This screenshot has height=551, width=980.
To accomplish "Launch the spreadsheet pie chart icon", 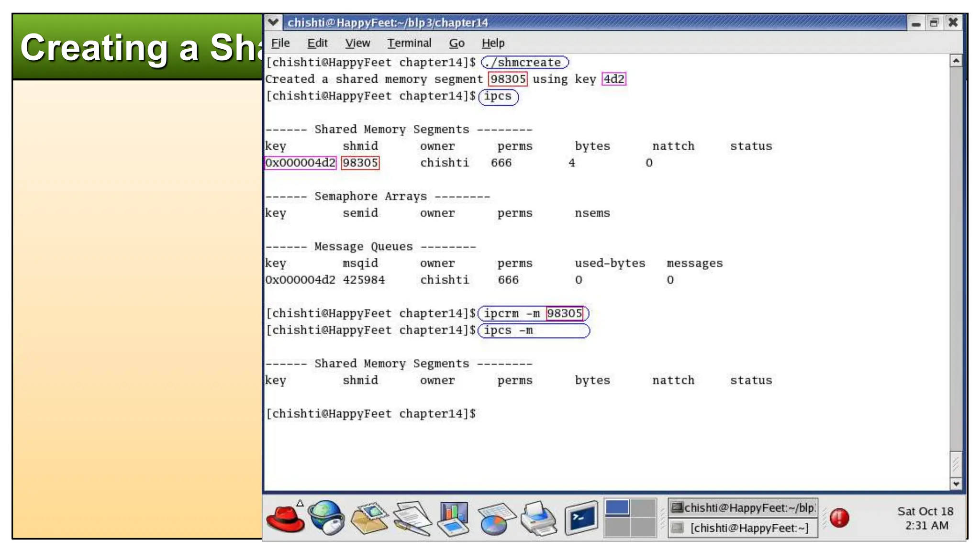I will click(x=496, y=519).
